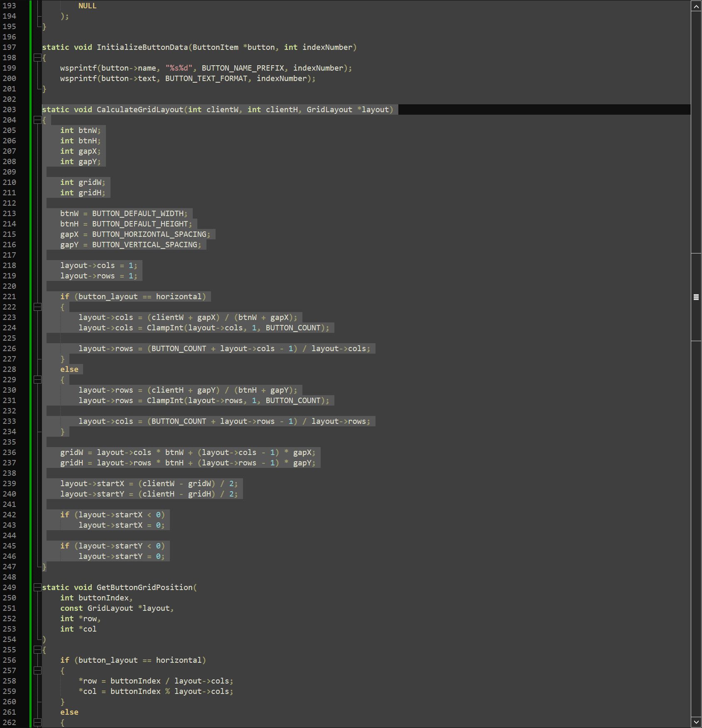Click 'int buttonIndex,' parameter on line 250
702x728 pixels.
pos(97,598)
